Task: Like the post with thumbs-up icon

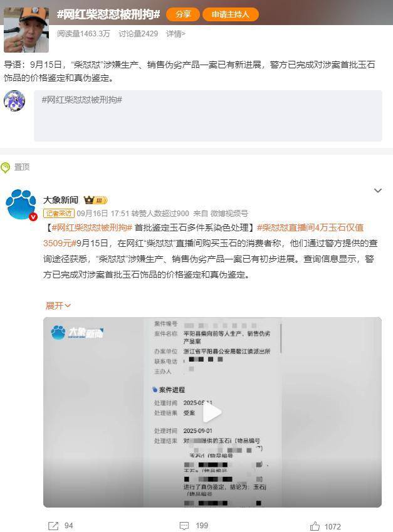Action: tap(315, 526)
